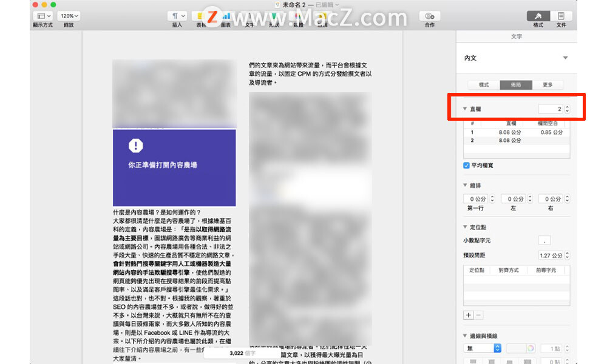Click the 第一行 first-line indent field
Viewport: 607px width, 364px height.
pos(476,199)
